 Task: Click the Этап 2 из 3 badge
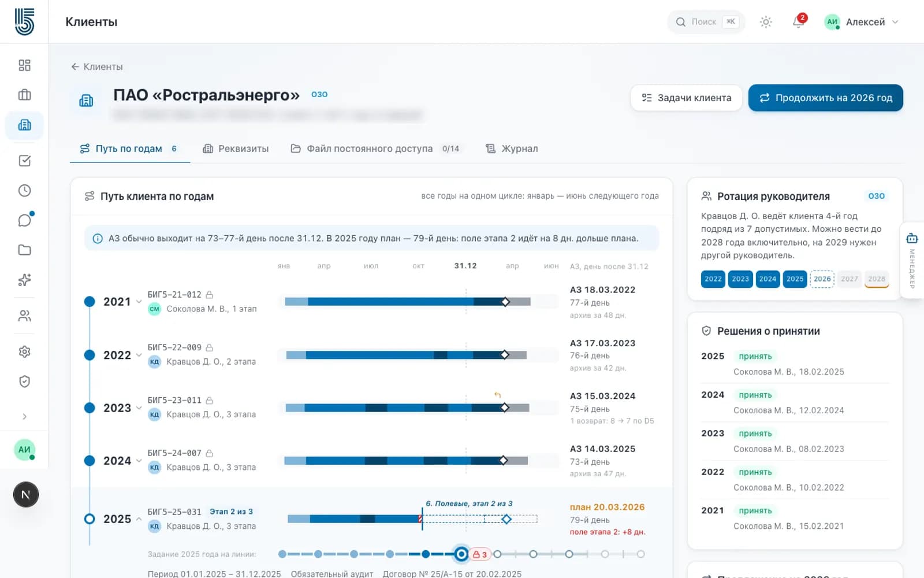231,512
